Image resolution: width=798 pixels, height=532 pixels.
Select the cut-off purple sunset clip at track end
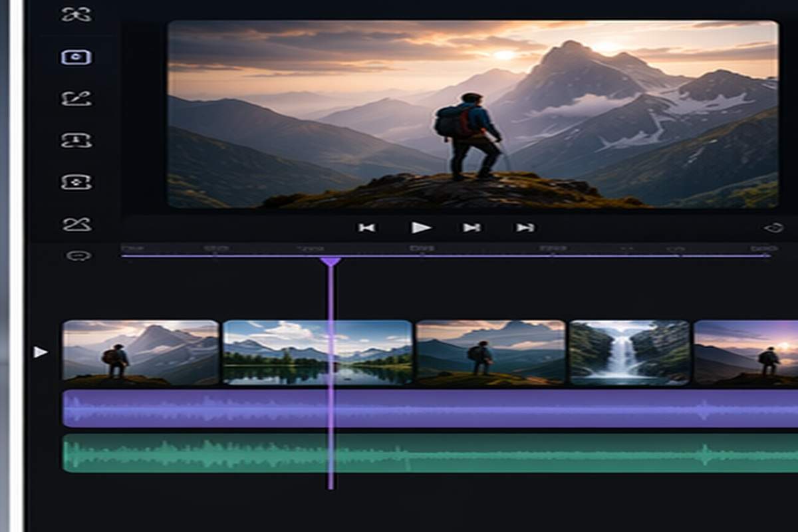click(x=746, y=352)
